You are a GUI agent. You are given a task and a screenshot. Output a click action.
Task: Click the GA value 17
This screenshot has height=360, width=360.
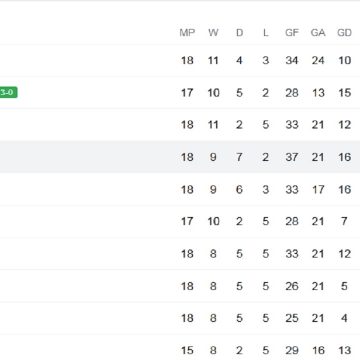(318, 189)
